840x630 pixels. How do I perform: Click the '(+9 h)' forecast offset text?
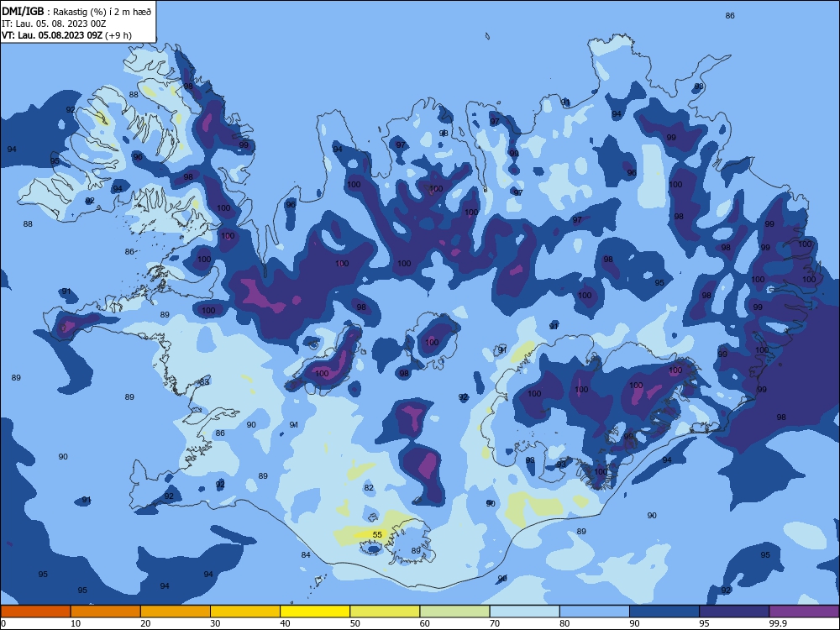118,35
